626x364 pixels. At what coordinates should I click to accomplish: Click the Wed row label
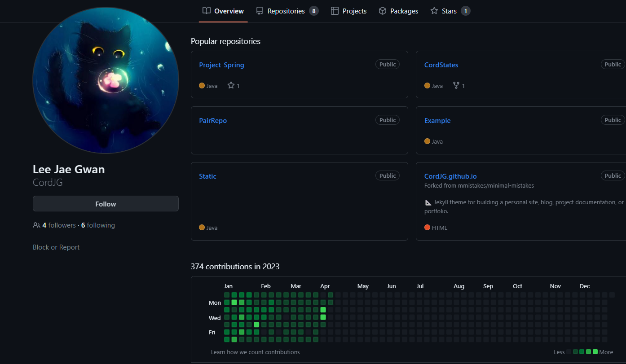pyautogui.click(x=215, y=318)
